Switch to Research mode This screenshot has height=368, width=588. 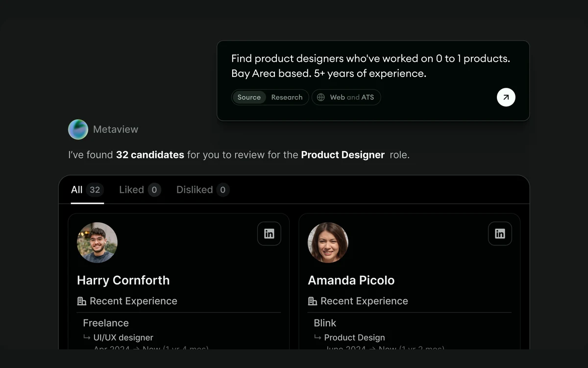(287, 97)
